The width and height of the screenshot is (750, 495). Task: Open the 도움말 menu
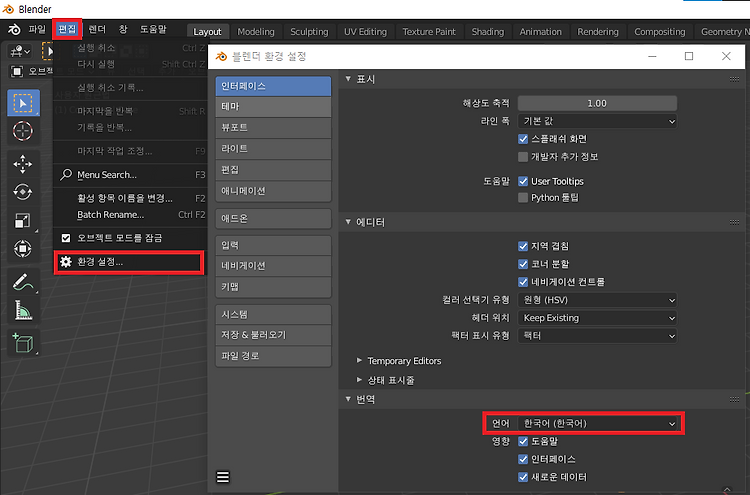click(x=153, y=30)
